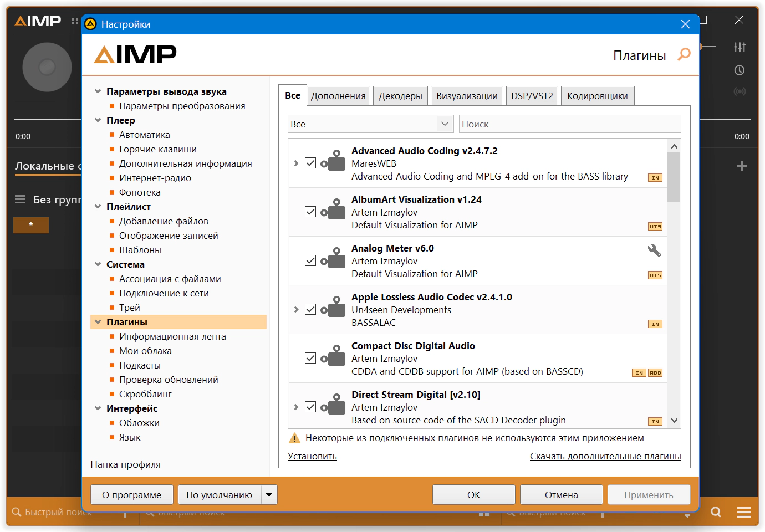Image resolution: width=765 pixels, height=532 pixels.
Task: Click the OK button
Action: [x=474, y=495]
